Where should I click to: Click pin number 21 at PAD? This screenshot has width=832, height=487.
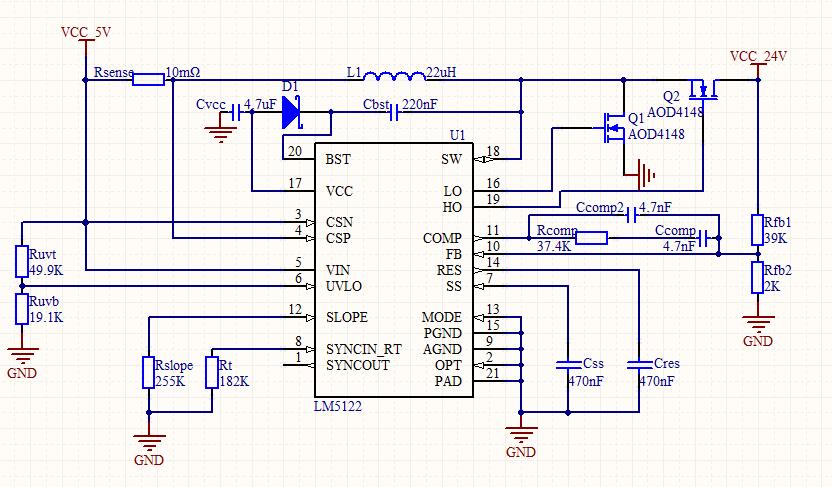tap(493, 373)
